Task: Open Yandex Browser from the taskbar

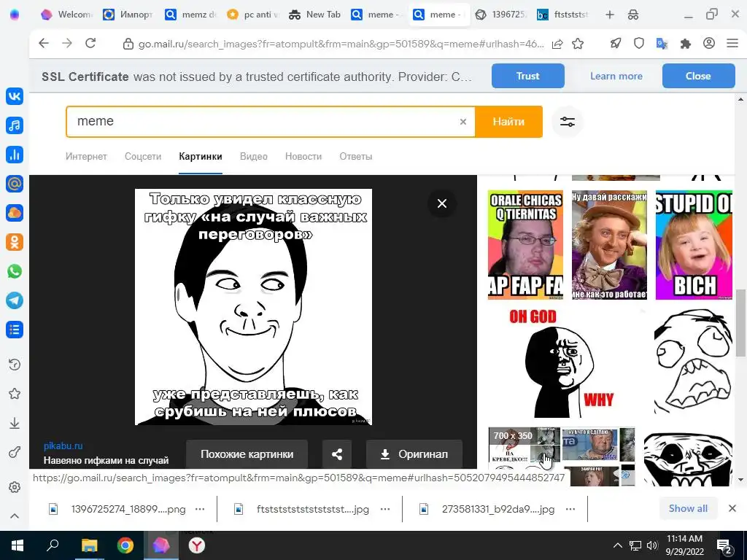Action: pyautogui.click(x=197, y=545)
